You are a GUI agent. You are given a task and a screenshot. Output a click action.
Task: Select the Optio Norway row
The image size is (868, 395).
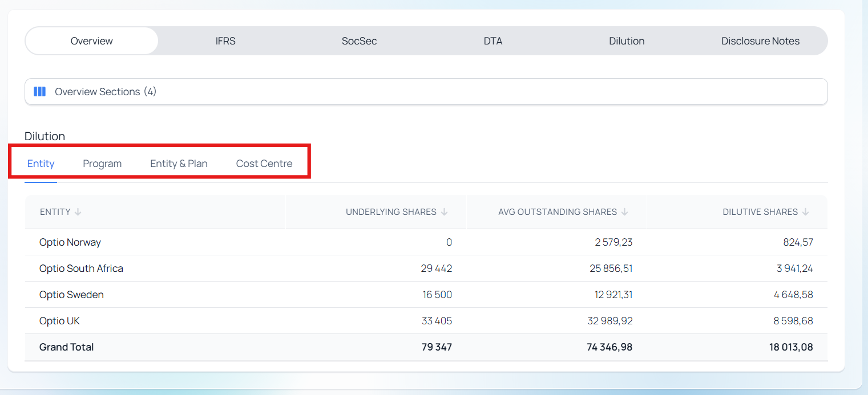click(426, 242)
